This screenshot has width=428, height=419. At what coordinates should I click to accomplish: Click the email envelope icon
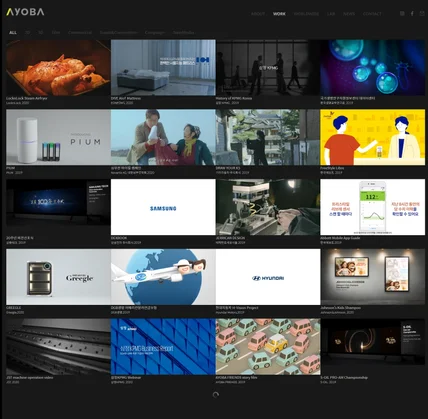pyautogui.click(x=422, y=14)
